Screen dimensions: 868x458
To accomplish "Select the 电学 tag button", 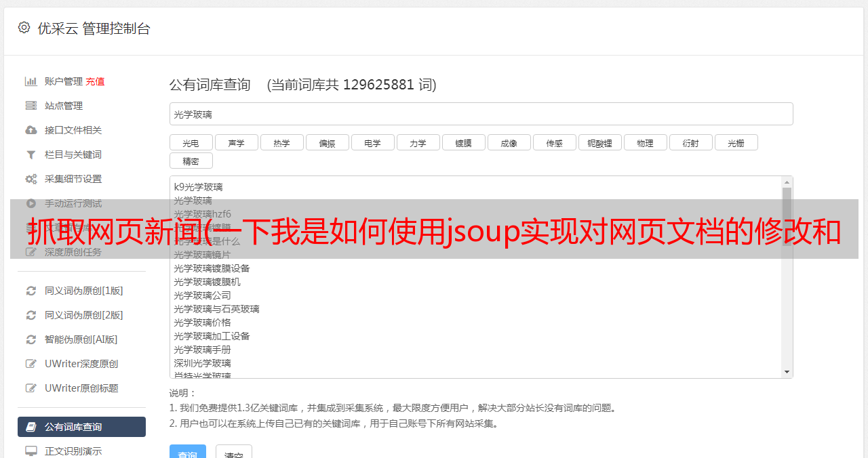I will point(372,143).
